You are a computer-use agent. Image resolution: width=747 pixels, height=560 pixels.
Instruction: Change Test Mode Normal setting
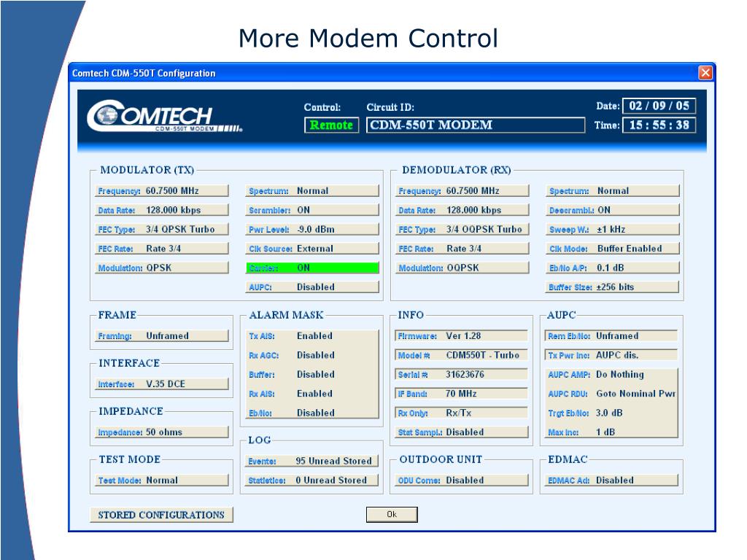162,481
